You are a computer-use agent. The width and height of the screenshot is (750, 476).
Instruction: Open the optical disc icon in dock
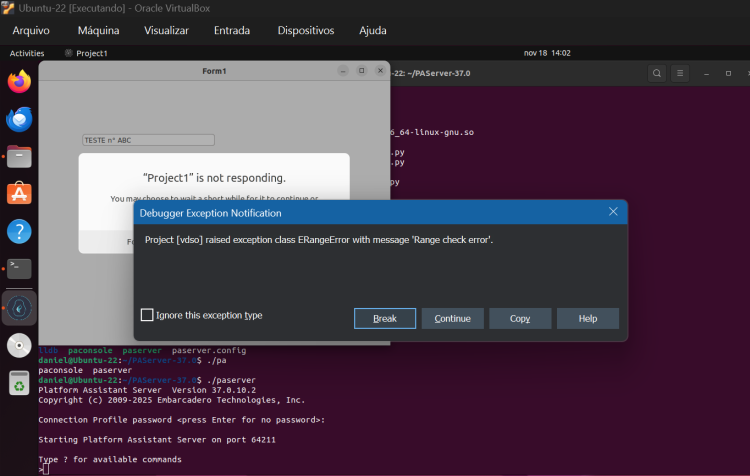tap(19, 345)
